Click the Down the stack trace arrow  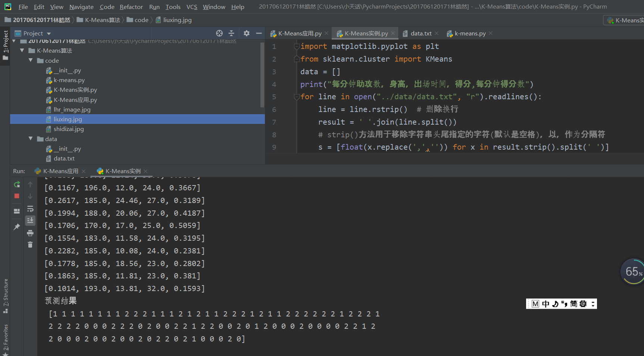click(30, 196)
